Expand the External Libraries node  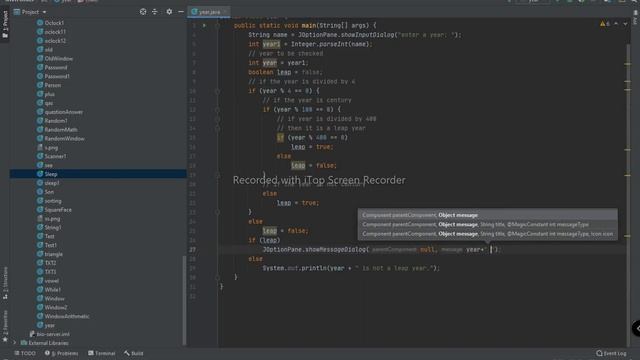pyautogui.click(x=15, y=343)
